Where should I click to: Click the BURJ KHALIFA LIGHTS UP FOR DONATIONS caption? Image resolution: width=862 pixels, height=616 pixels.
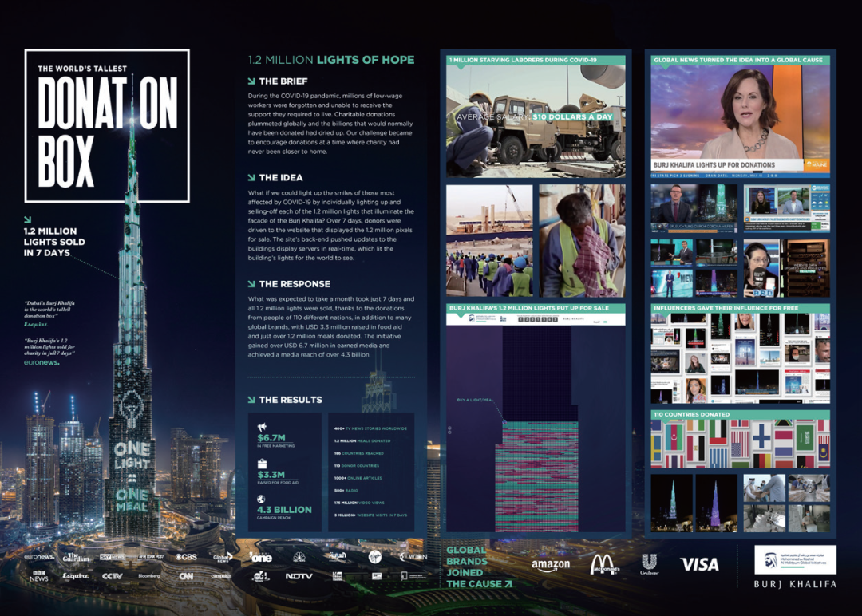pyautogui.click(x=714, y=165)
